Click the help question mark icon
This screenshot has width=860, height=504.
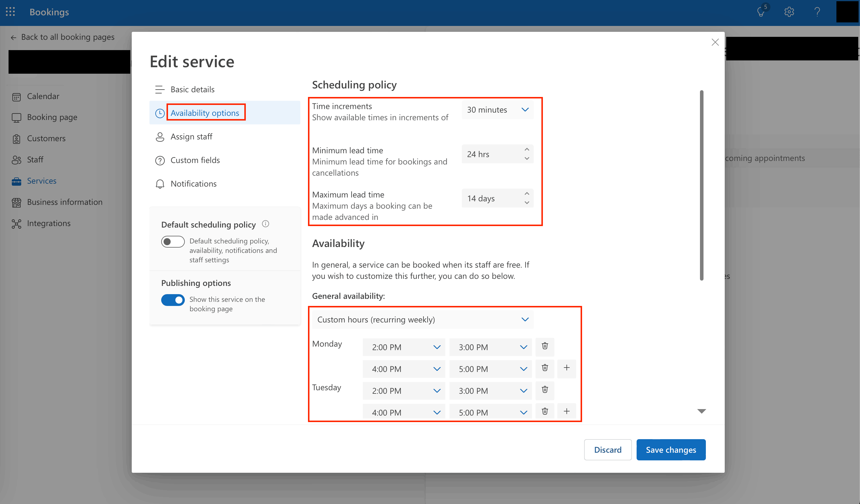[817, 12]
